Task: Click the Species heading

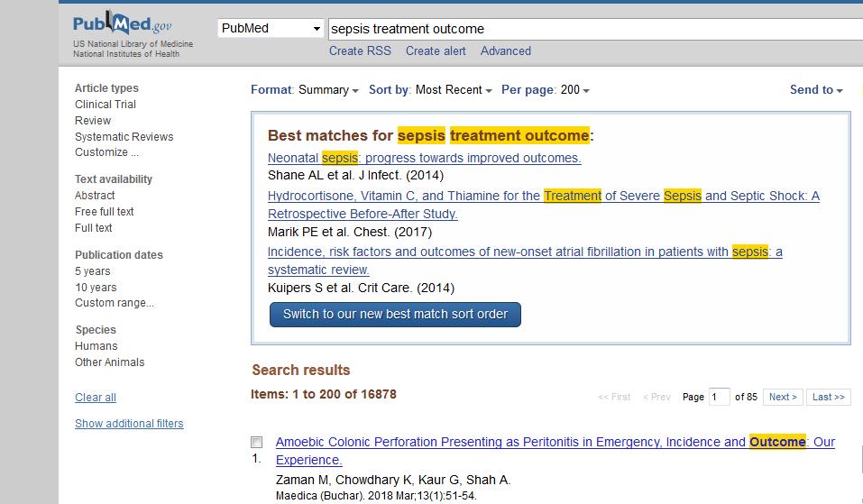Action: (x=96, y=330)
